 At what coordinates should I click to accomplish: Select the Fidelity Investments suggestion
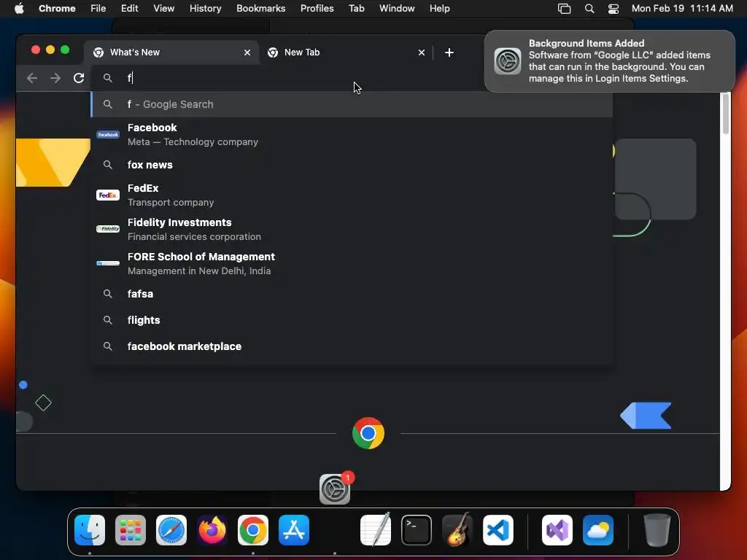pos(352,230)
